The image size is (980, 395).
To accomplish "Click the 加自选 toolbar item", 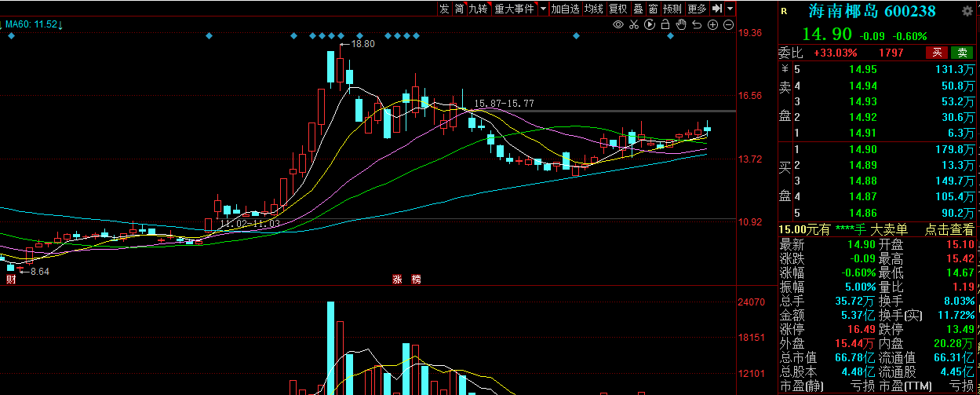I will (x=565, y=9).
